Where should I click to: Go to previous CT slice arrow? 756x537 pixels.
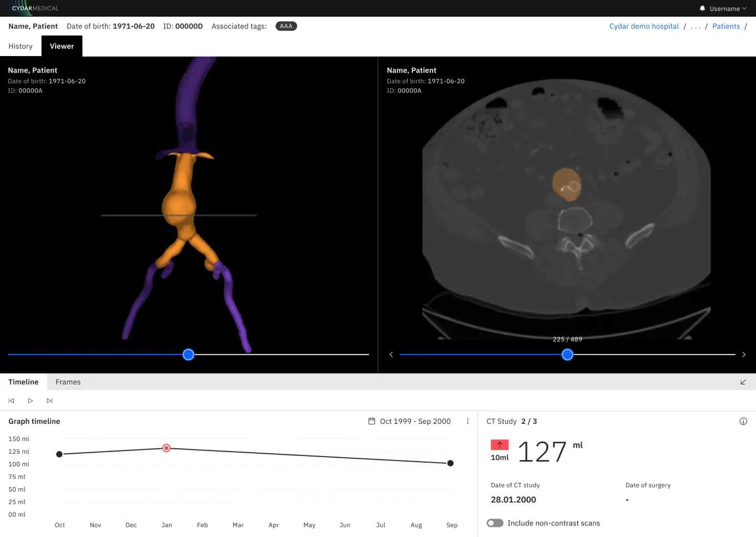pyautogui.click(x=391, y=354)
